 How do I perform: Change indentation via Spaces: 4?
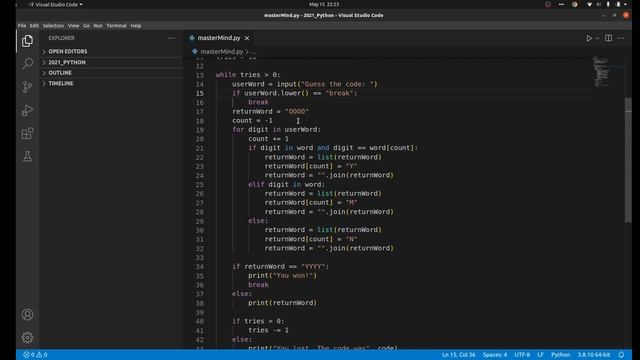(x=495, y=355)
